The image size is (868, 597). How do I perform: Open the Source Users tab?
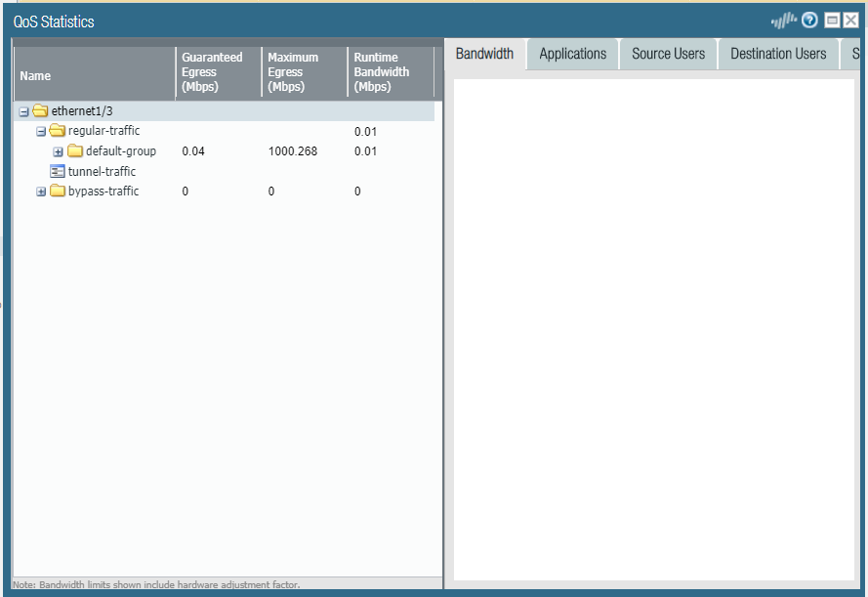(x=669, y=55)
